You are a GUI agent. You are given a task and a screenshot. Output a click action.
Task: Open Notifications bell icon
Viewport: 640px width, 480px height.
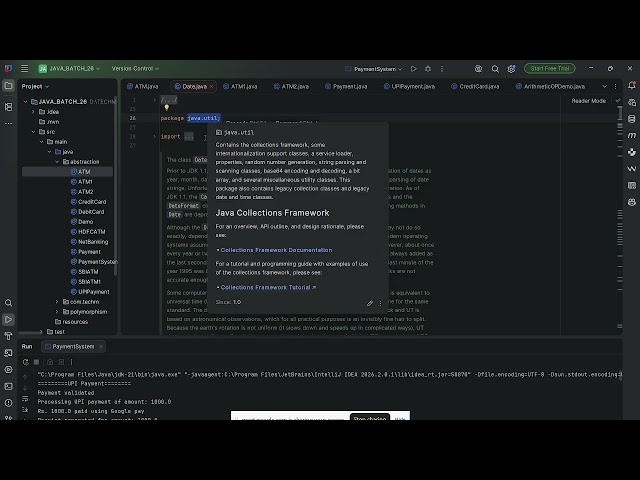click(x=632, y=86)
